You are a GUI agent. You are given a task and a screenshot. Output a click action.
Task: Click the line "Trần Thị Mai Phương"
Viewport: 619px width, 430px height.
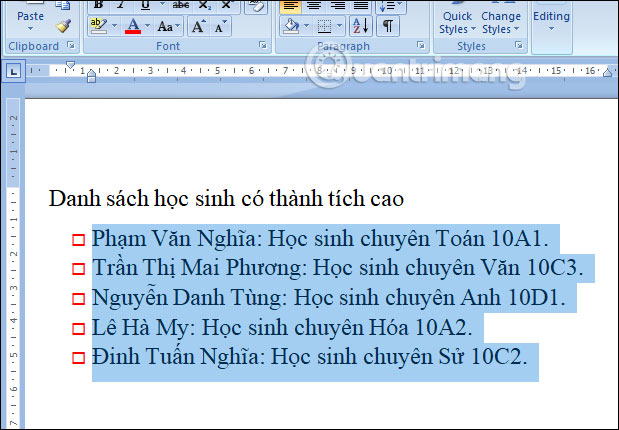[x=338, y=268]
